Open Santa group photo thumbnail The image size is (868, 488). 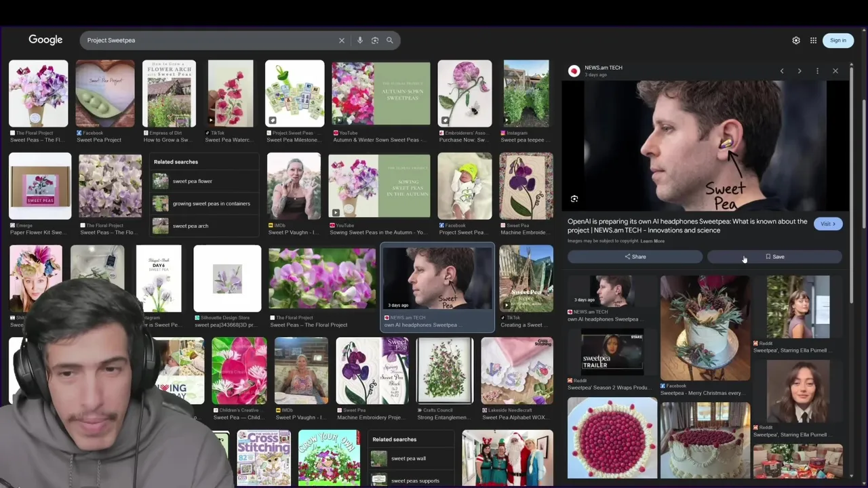[507, 457]
